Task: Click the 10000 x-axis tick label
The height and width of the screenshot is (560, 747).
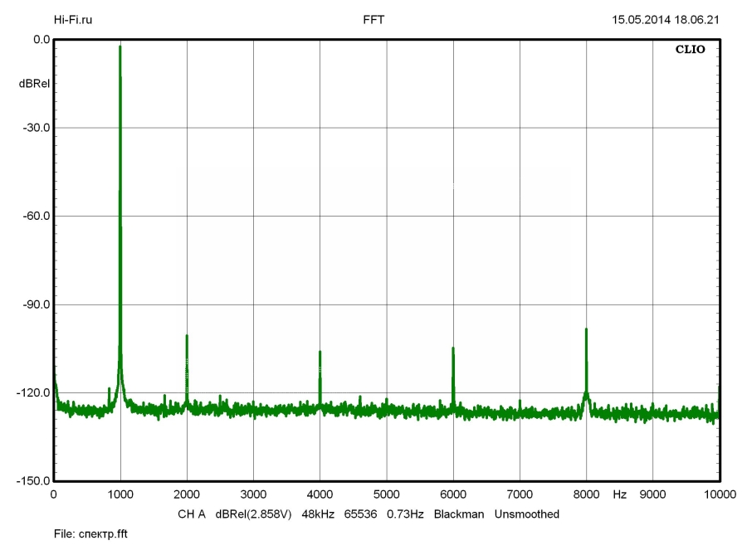Action: (718, 494)
